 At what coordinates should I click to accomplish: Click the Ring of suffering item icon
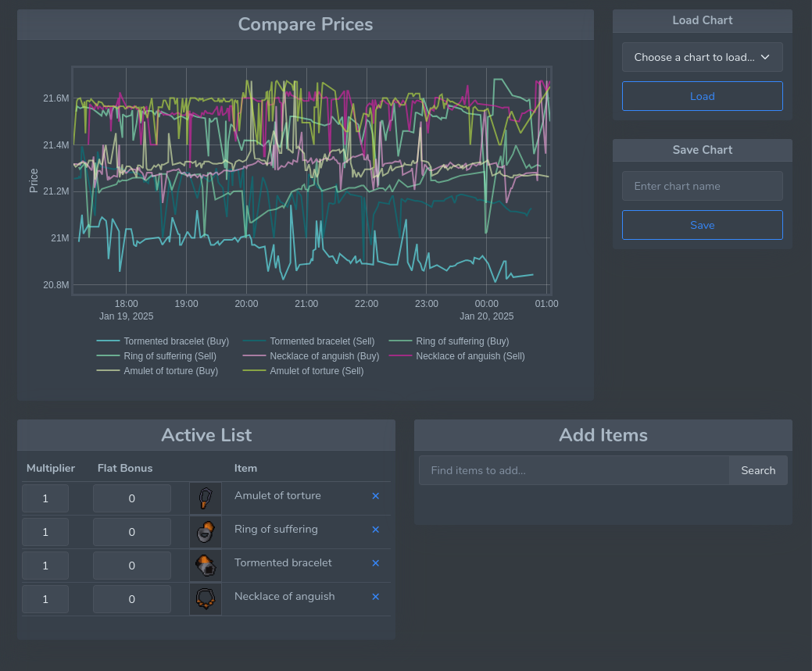[x=205, y=532]
